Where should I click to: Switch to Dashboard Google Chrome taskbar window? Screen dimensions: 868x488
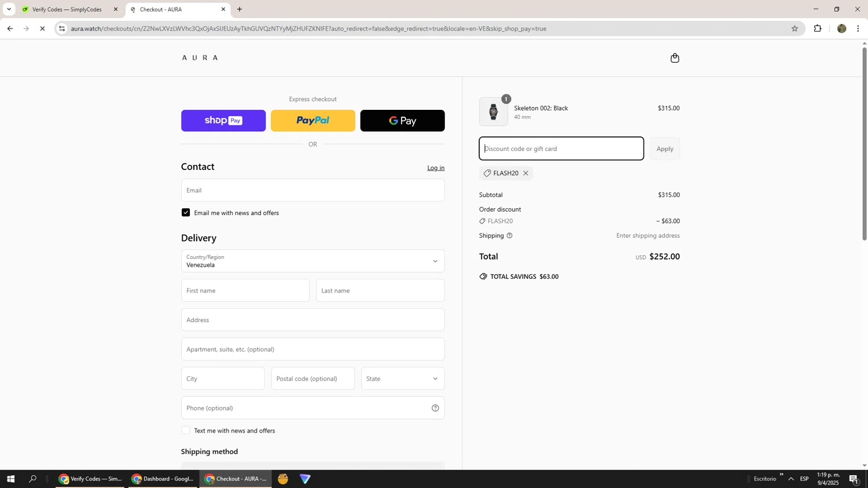(x=163, y=479)
